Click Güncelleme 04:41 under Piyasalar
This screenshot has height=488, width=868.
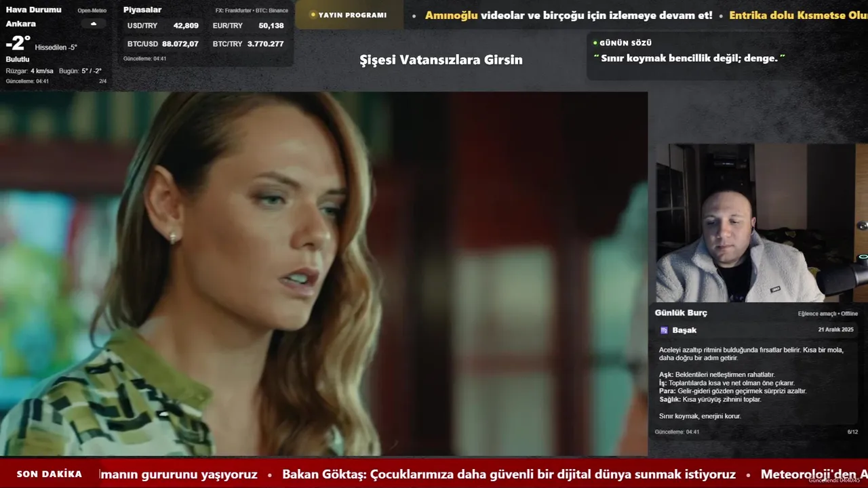coord(144,58)
